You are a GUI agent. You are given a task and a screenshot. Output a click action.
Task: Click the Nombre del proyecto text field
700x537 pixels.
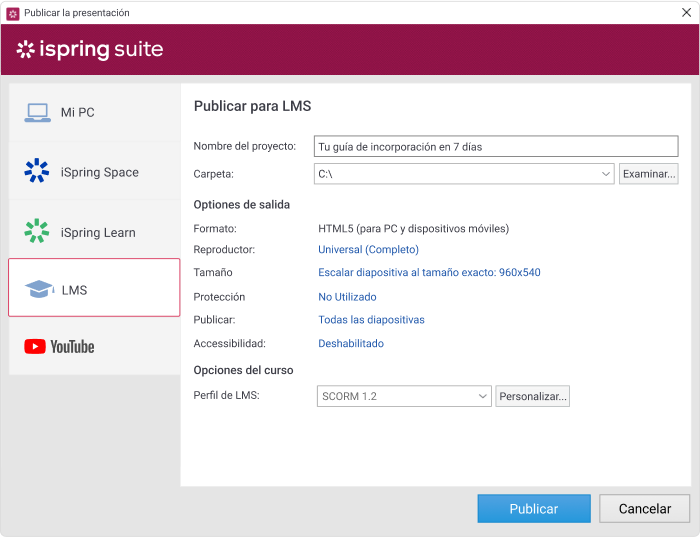click(x=496, y=146)
